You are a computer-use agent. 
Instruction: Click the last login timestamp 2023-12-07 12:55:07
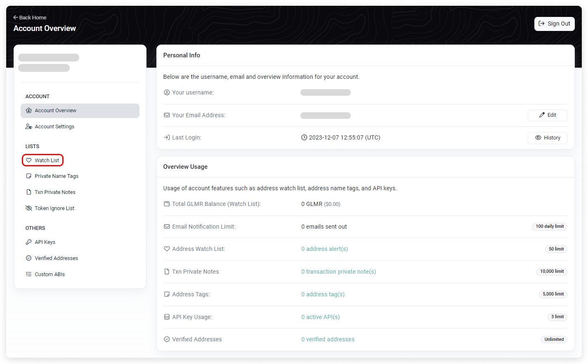(345, 137)
